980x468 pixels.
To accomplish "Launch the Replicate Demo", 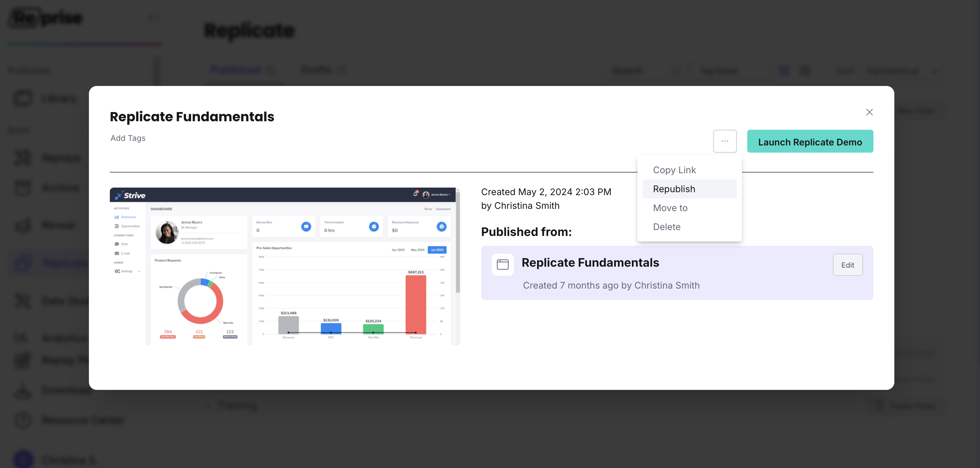I will pos(810,141).
